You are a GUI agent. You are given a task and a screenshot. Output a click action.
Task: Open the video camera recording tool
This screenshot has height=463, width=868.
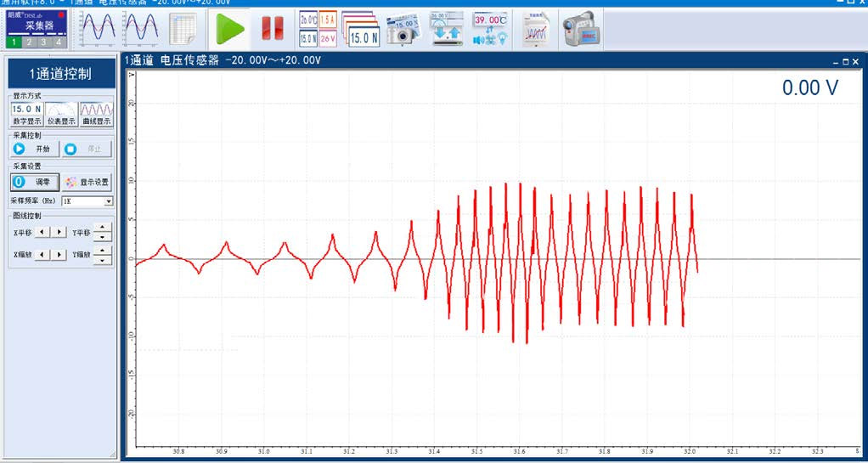(x=580, y=30)
